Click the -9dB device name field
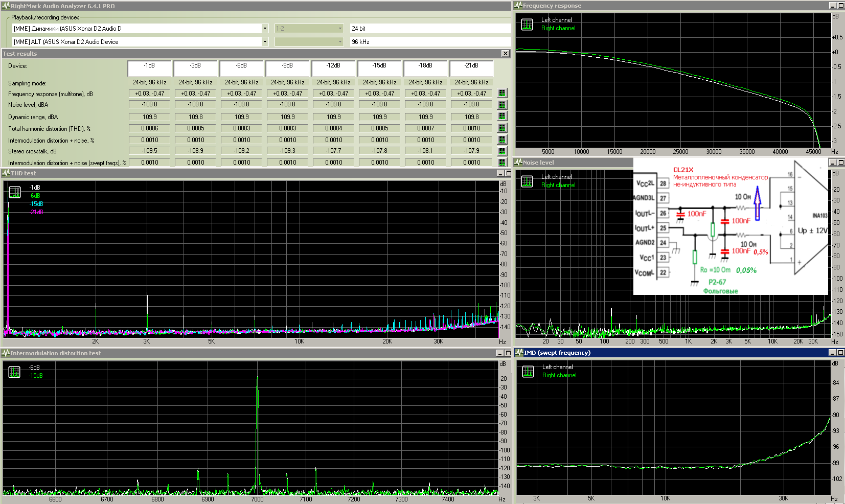This screenshot has width=845, height=504. point(287,68)
